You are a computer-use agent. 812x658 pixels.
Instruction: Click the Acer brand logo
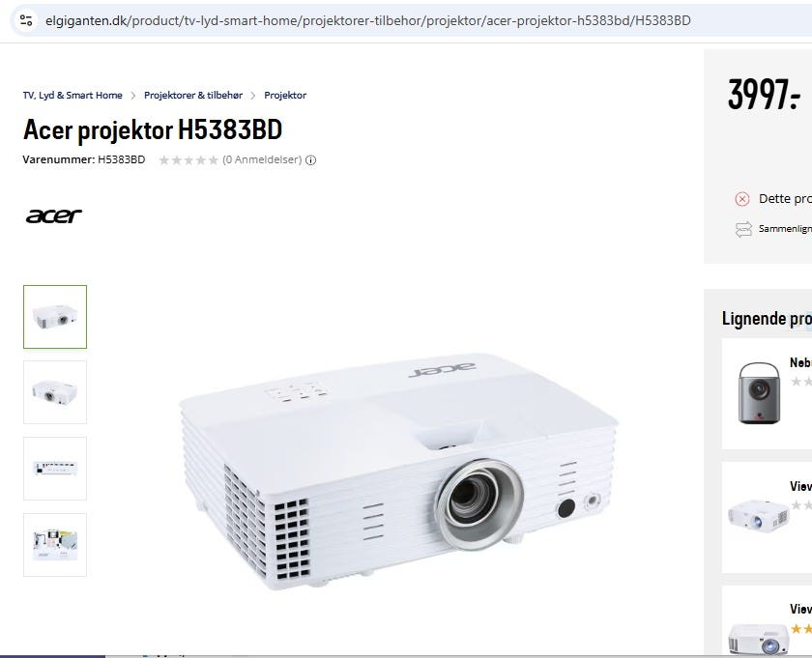point(54,215)
